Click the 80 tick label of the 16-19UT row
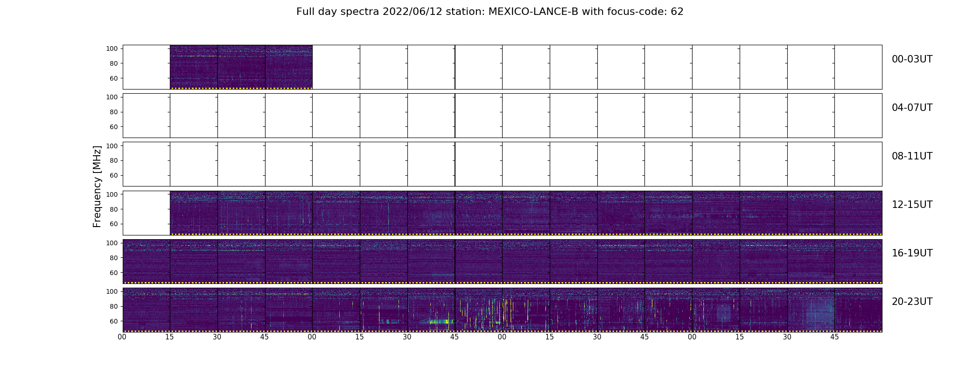980x373 pixels. click(114, 258)
